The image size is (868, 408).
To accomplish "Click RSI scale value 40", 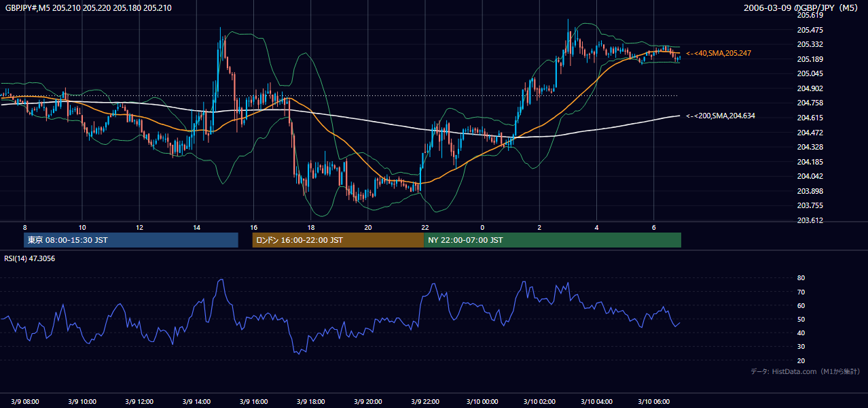I will point(801,333).
